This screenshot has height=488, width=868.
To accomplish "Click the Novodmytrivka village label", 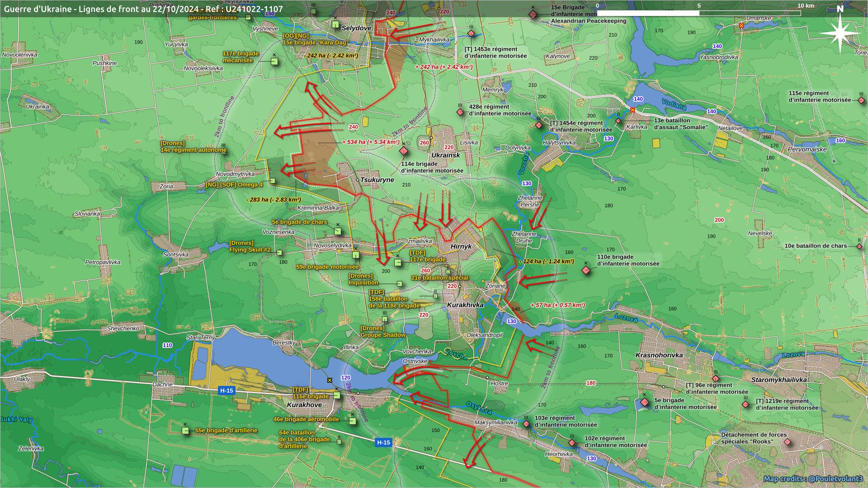I will tap(235, 174).
